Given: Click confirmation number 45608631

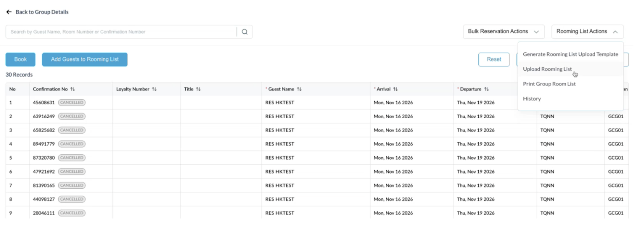Looking at the screenshot, I should point(44,103).
